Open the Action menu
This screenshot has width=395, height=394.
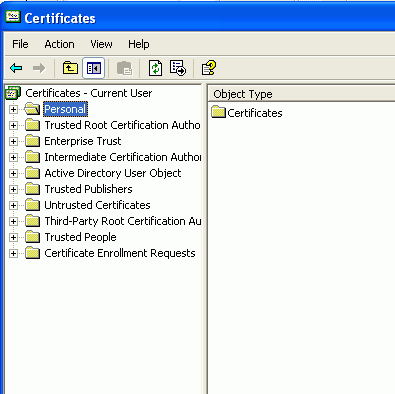[x=60, y=44]
